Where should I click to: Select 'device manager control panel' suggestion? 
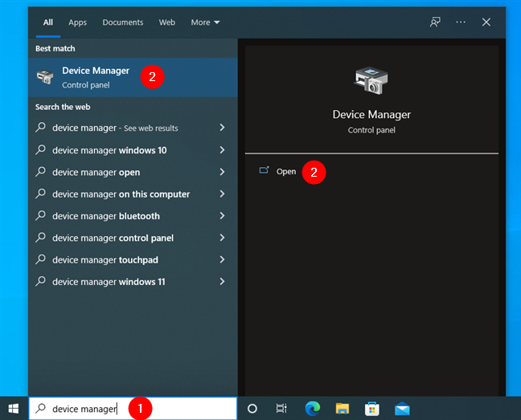click(x=133, y=238)
